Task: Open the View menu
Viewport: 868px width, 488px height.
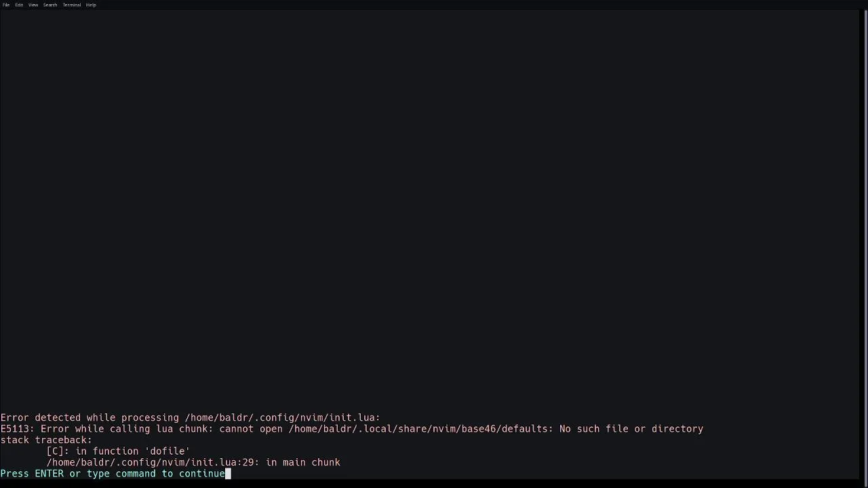Action: (33, 5)
